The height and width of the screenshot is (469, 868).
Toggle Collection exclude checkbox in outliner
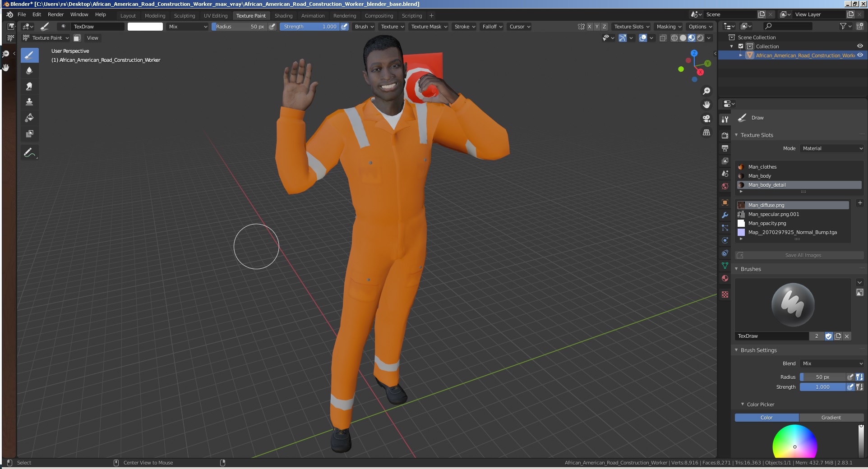coord(741,46)
